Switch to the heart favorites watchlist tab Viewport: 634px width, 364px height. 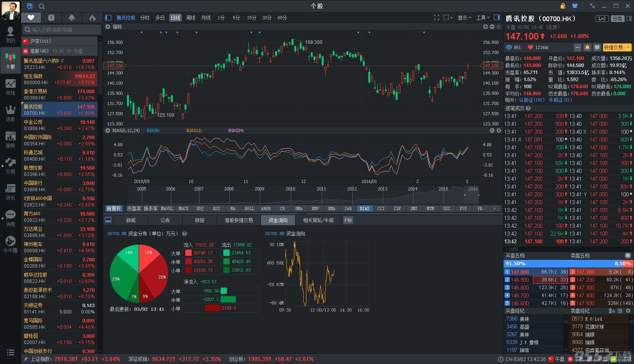[x=31, y=18]
